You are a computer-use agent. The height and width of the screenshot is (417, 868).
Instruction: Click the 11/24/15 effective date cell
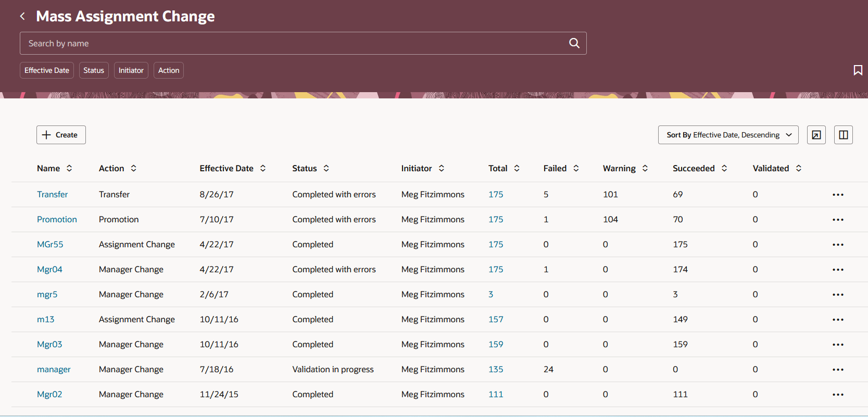click(219, 394)
